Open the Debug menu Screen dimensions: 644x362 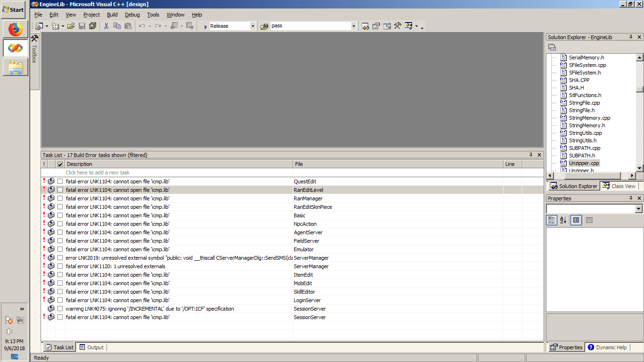pos(132,15)
